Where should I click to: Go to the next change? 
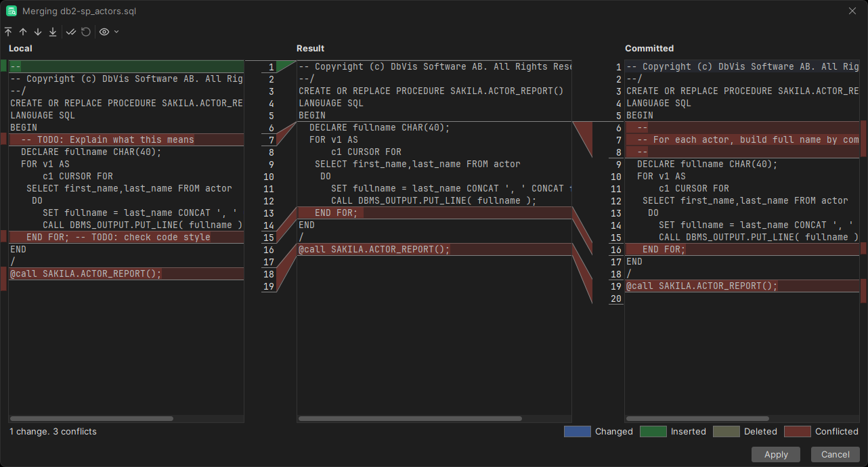pyautogui.click(x=37, y=32)
